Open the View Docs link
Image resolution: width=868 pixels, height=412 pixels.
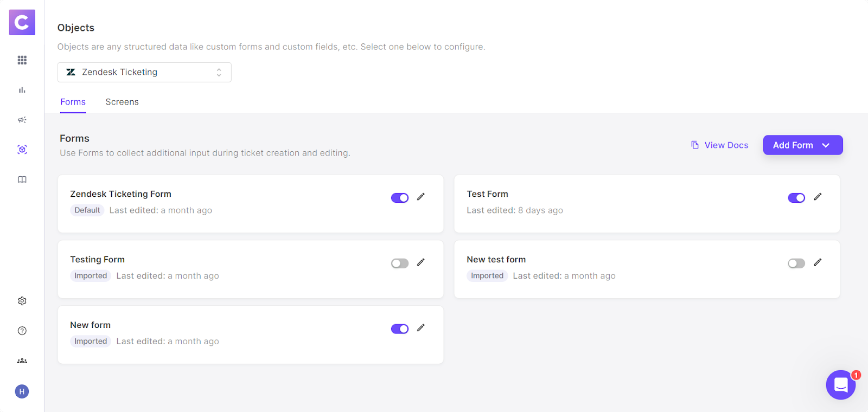point(719,145)
